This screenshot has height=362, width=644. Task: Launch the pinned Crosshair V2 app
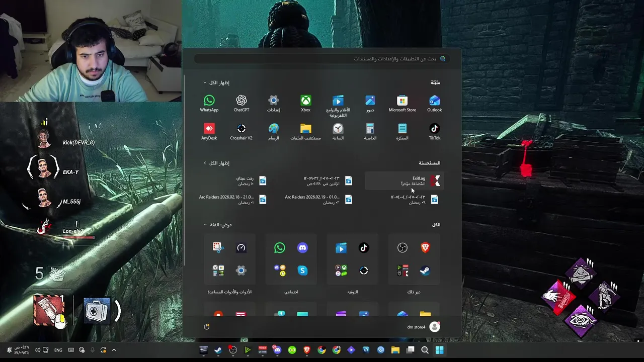[x=242, y=132]
